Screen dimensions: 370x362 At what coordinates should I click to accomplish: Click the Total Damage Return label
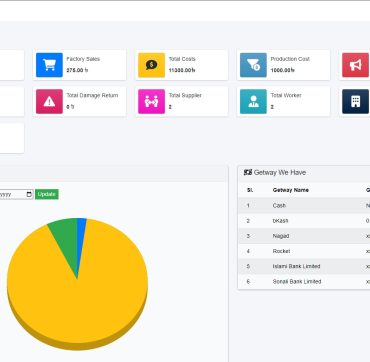coord(92,95)
